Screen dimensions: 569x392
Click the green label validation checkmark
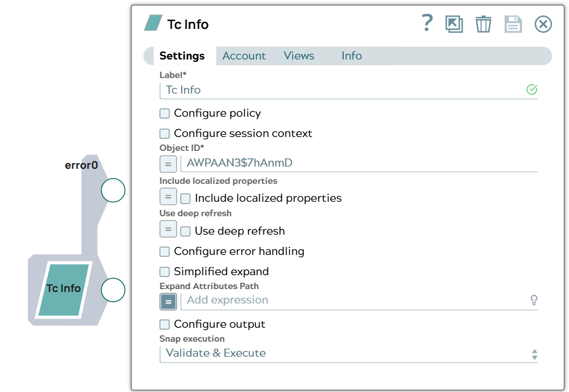531,89
